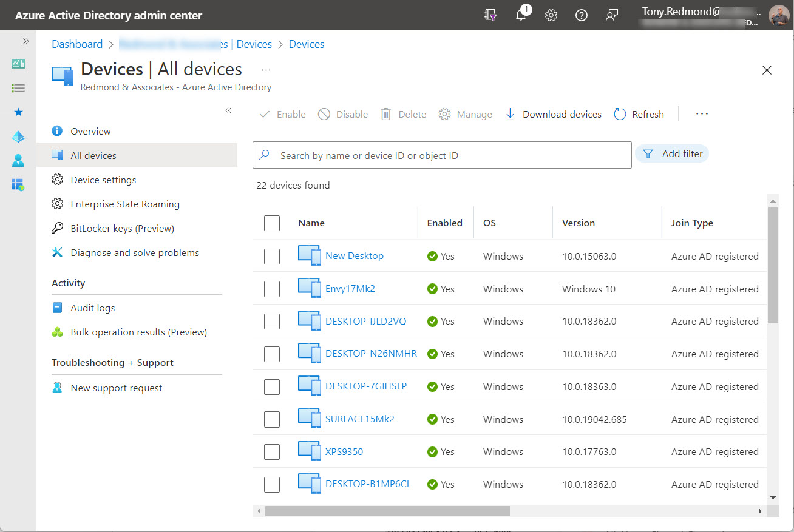794x532 pixels.
Task: Tick checkbox for DESKTOP-B1MP6CI
Action: (272, 484)
